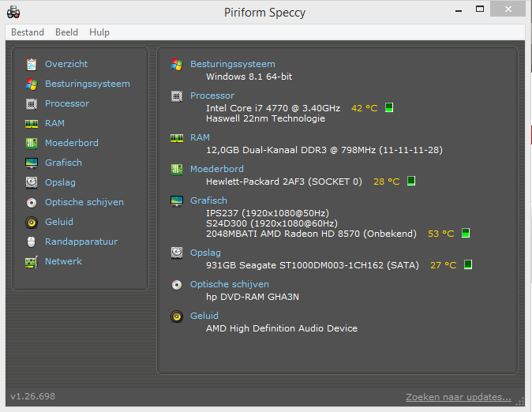Click the 53 °C graphics temperature value
Viewport: 532px width, 412px height.
(x=441, y=234)
